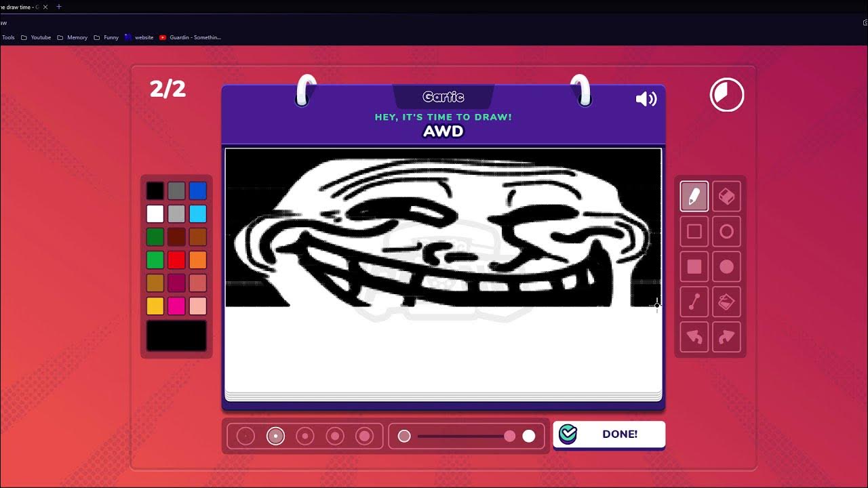Mute the game sound speaker icon
The width and height of the screenshot is (868, 488).
tap(646, 100)
